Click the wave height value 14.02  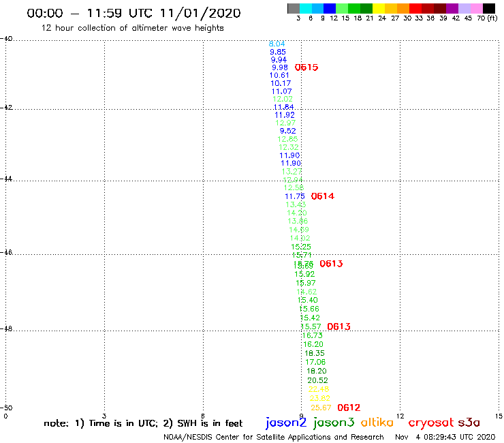(x=300, y=239)
